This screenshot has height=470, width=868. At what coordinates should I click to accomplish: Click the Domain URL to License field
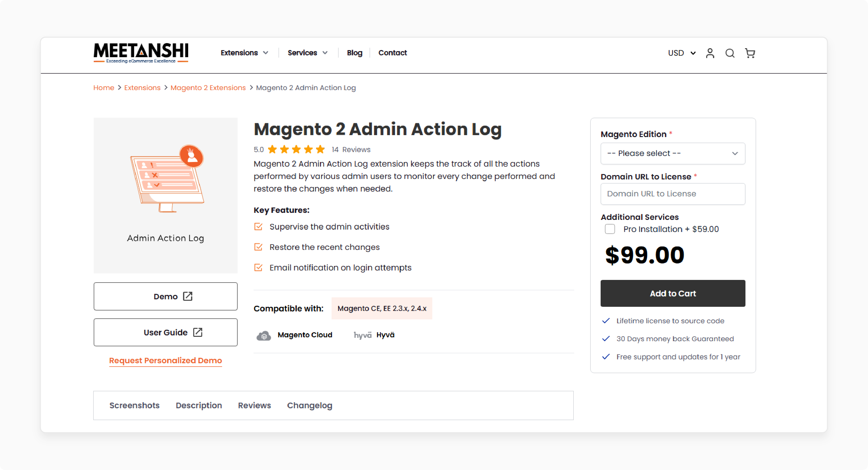pyautogui.click(x=673, y=194)
